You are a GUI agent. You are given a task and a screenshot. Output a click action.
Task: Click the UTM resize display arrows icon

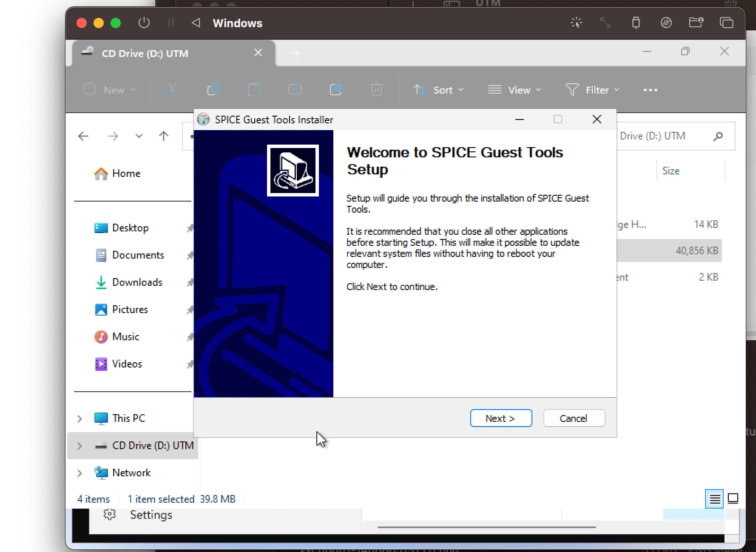605,23
